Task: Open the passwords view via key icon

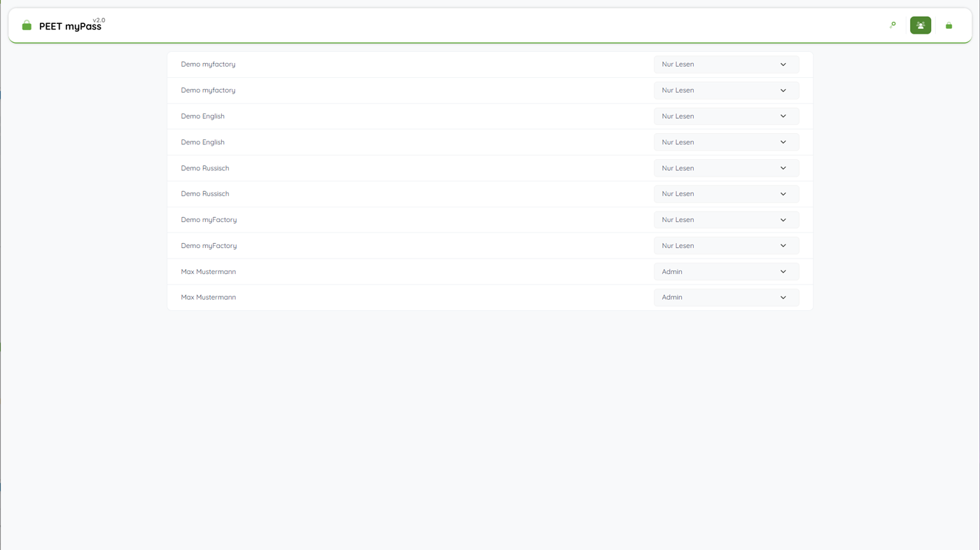Action: [892, 25]
